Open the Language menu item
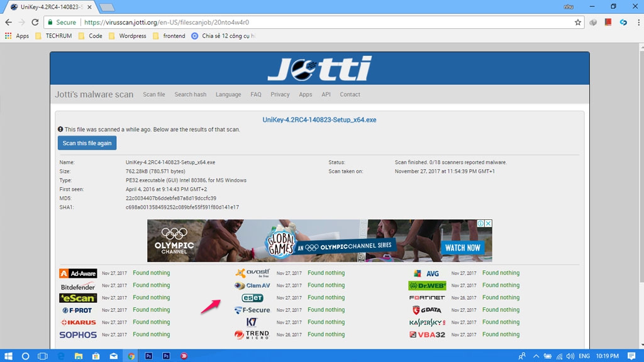 [228, 94]
